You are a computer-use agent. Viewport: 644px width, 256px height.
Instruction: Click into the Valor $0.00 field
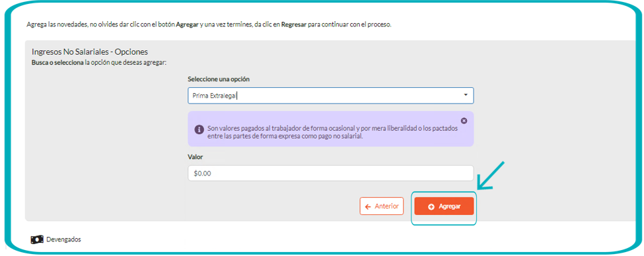point(331,173)
